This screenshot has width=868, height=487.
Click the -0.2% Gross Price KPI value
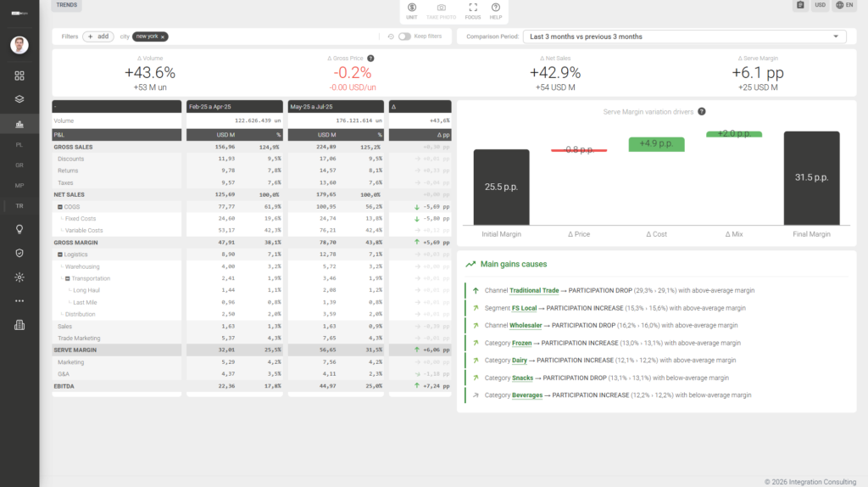click(x=353, y=73)
